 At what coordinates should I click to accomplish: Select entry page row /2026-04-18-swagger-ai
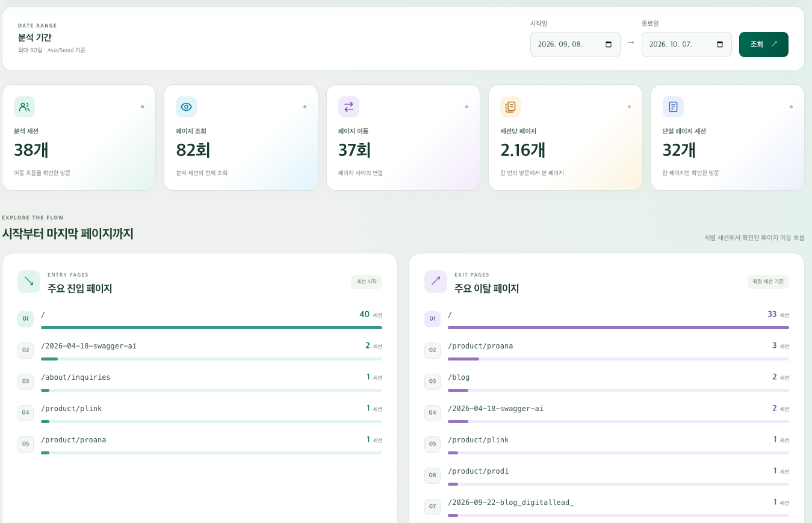(x=200, y=350)
